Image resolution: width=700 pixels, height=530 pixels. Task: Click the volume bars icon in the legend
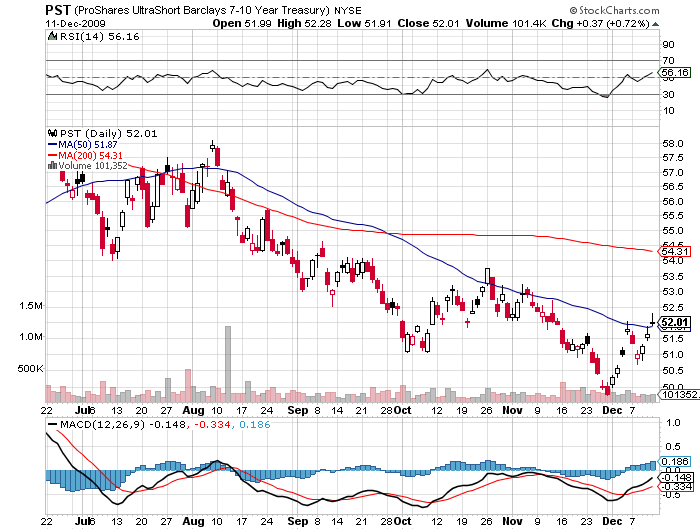click(x=52, y=165)
